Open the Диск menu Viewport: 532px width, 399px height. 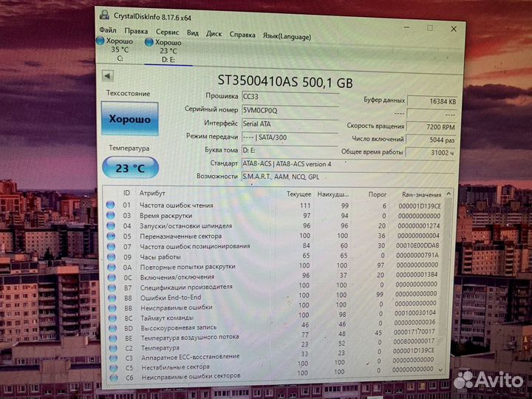point(214,34)
